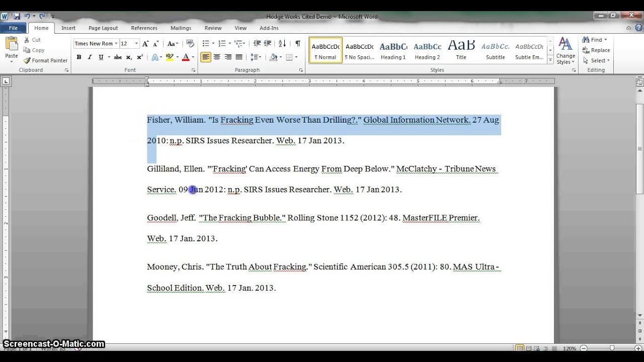Image resolution: width=644 pixels, height=362 pixels.
Task: Toggle Underline formatting
Action: (x=101, y=57)
